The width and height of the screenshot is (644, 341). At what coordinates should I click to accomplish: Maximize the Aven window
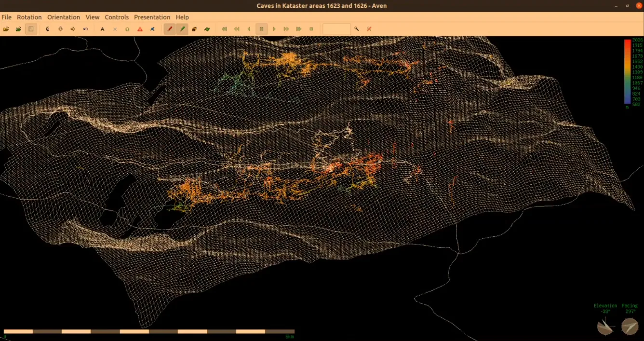point(628,6)
